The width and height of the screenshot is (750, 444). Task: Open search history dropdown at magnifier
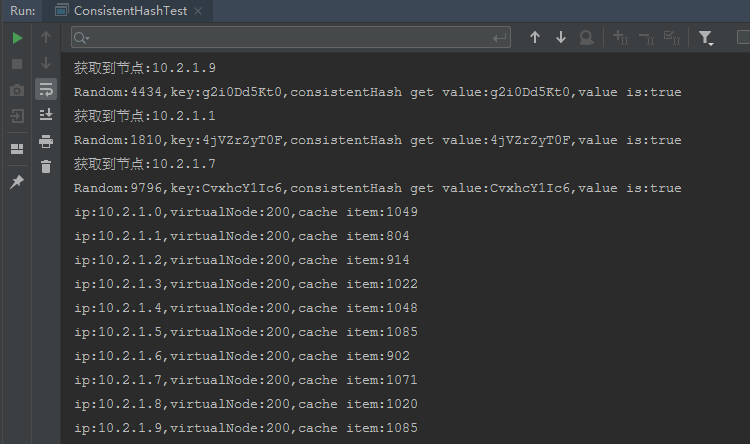[x=82, y=38]
